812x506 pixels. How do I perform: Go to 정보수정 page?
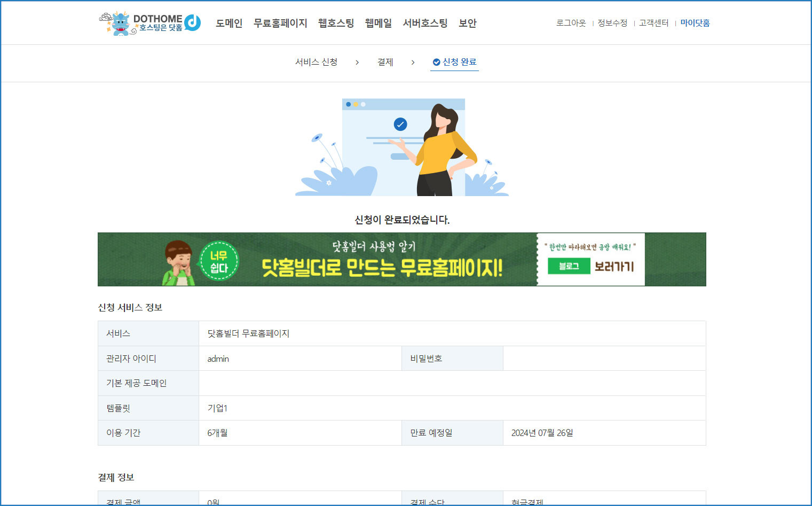pos(612,23)
